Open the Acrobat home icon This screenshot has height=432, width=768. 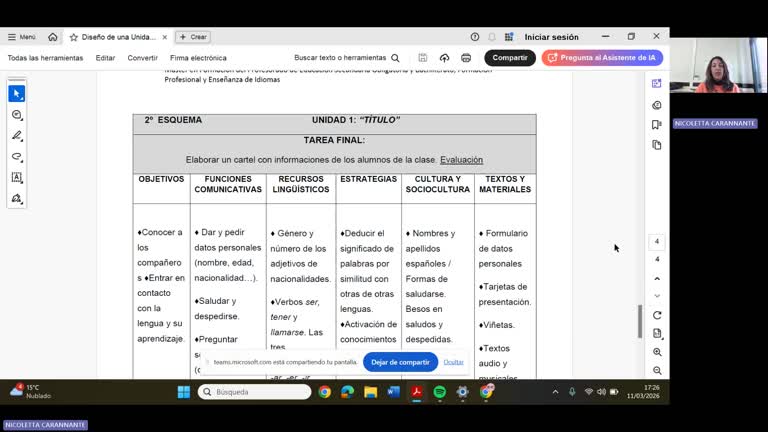tap(52, 37)
